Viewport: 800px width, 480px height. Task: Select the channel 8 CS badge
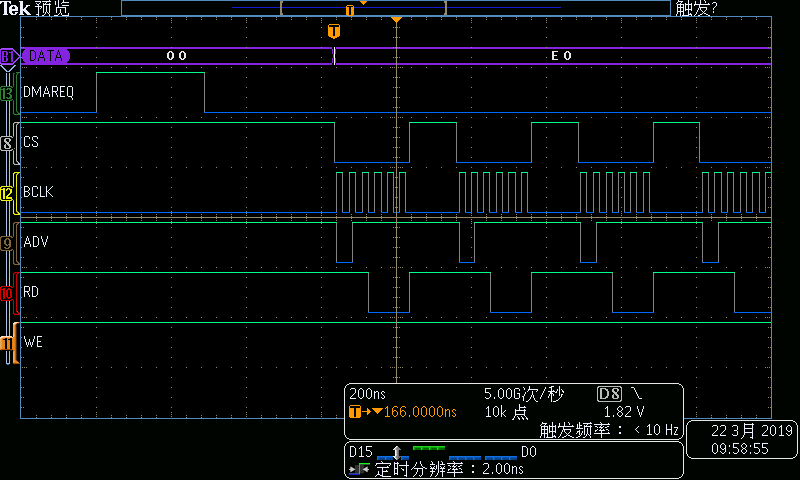7,143
